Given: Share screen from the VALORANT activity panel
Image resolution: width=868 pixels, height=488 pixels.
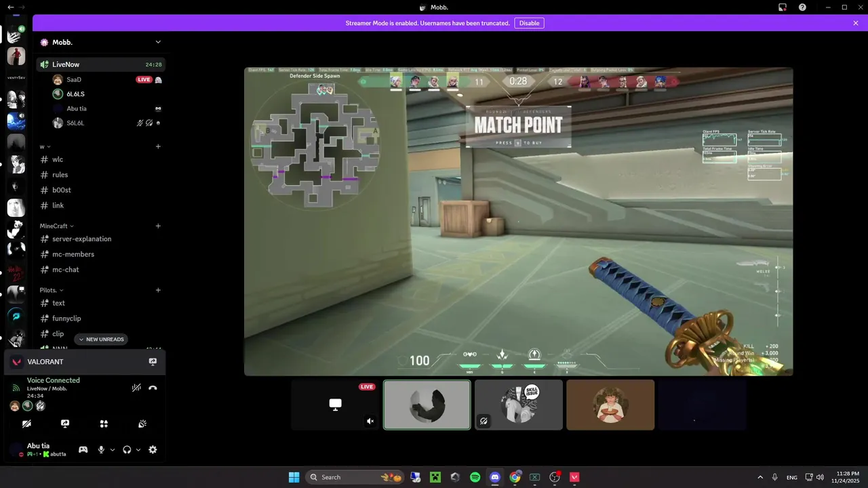Looking at the screenshot, I should 153,362.
